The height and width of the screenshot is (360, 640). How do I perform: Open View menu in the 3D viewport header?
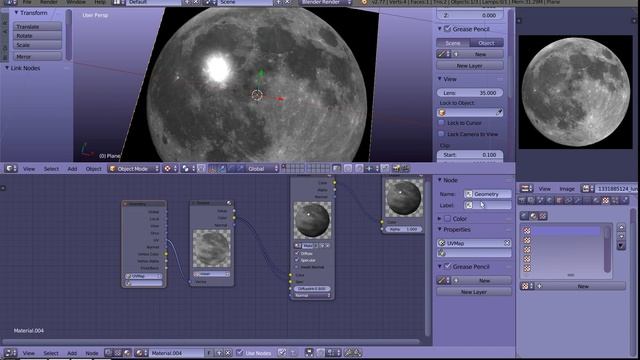tap(29, 169)
